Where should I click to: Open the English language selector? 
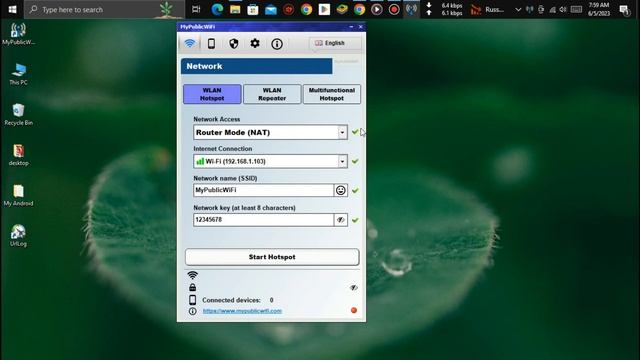point(335,43)
